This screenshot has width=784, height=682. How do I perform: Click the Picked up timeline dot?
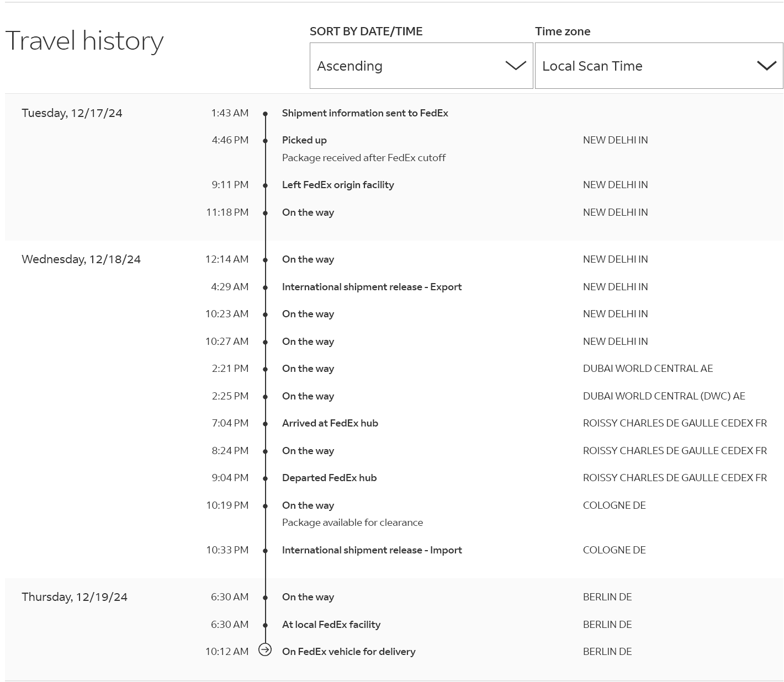tap(265, 141)
